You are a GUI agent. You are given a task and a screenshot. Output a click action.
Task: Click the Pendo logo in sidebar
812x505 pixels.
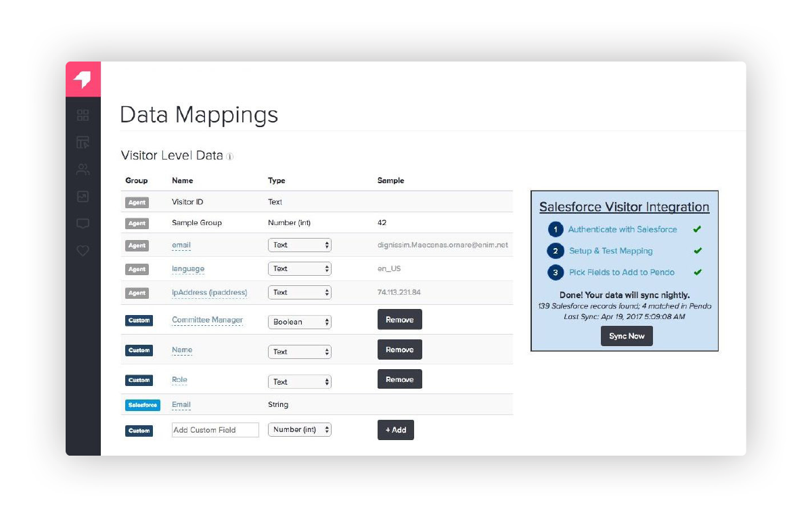click(x=83, y=79)
